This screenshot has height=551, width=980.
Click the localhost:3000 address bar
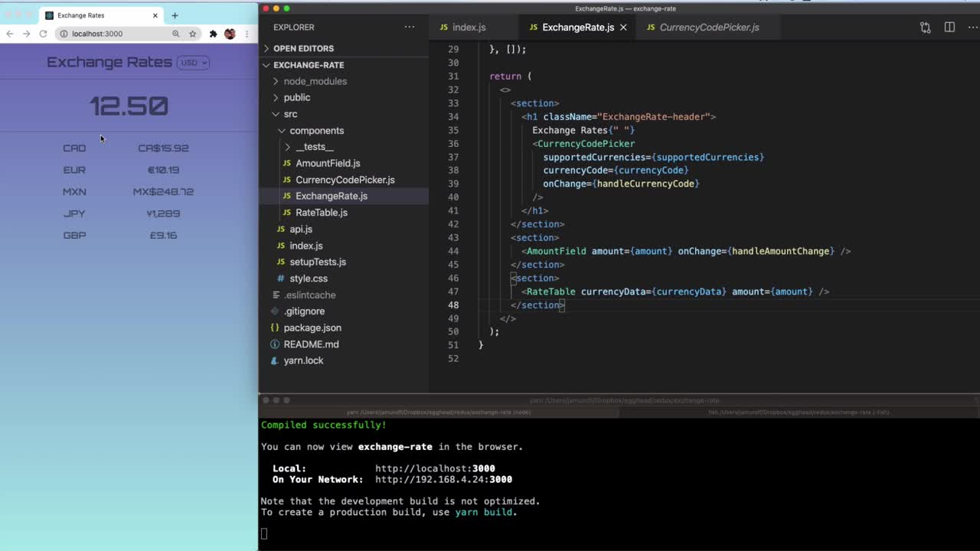(115, 34)
